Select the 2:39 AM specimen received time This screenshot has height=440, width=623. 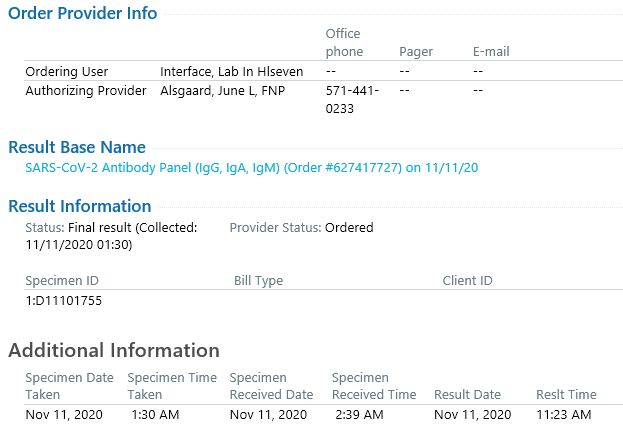click(x=359, y=415)
